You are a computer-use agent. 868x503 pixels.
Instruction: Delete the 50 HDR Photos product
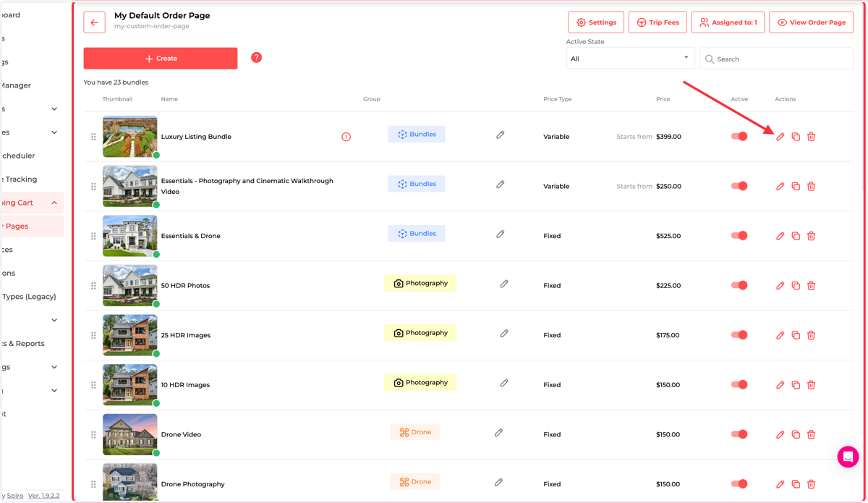(x=811, y=286)
